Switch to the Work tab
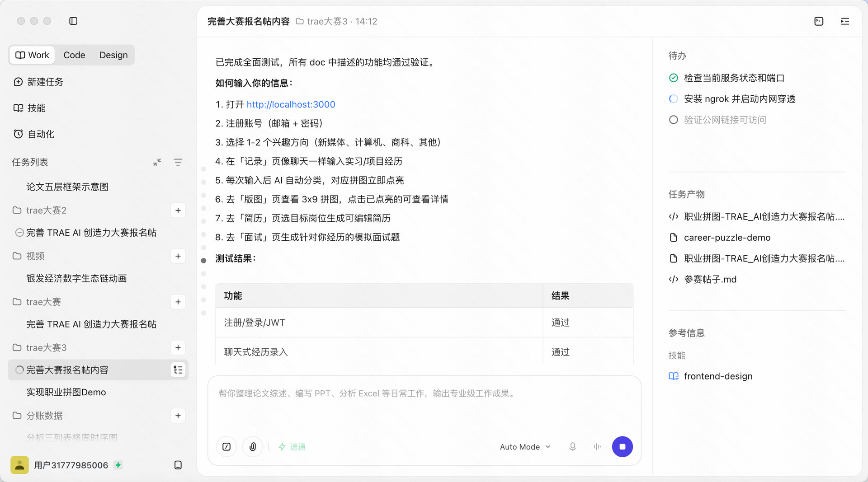This screenshot has height=482, width=868. pos(32,55)
